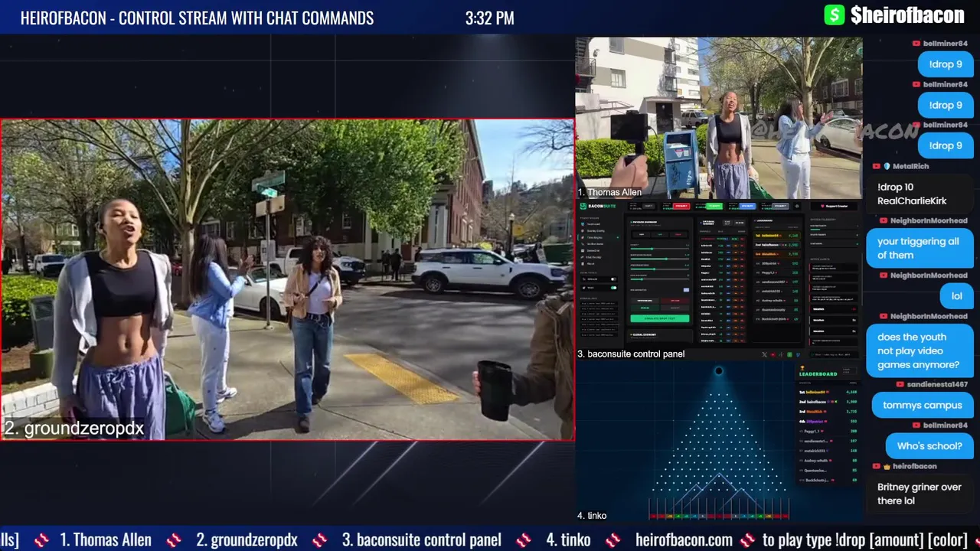
Task: Click the red YouTube icon below control panel
Action: tap(773, 354)
